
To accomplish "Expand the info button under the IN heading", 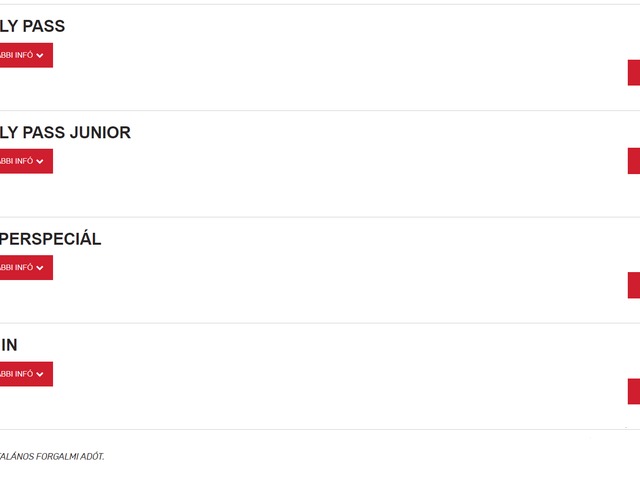I will coord(26,374).
